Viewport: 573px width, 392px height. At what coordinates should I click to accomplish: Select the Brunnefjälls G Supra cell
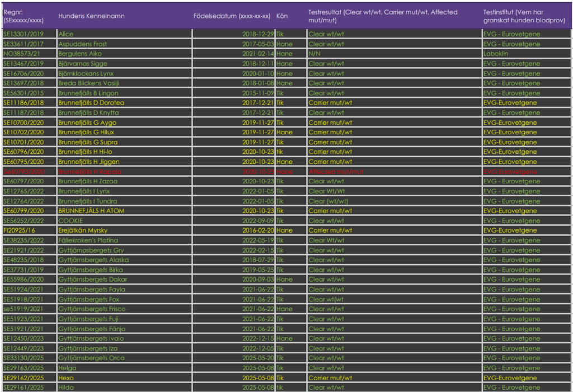pos(124,142)
